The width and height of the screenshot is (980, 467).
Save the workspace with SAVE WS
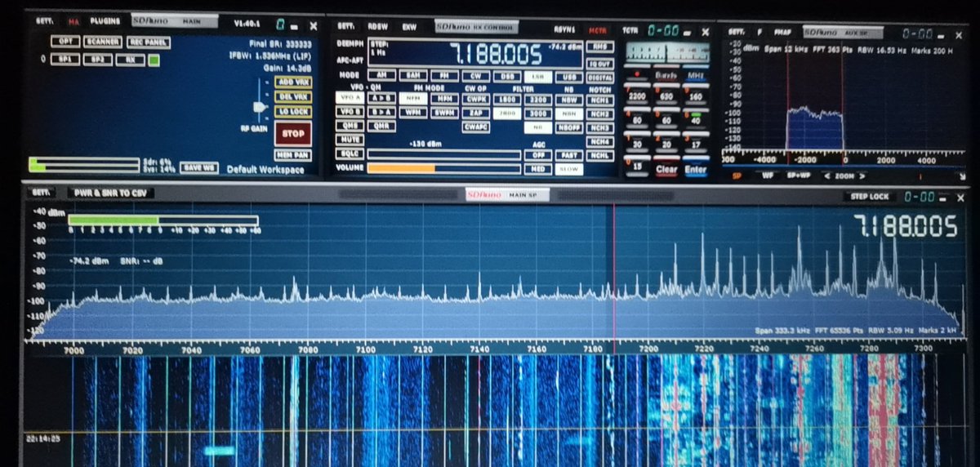(x=199, y=167)
